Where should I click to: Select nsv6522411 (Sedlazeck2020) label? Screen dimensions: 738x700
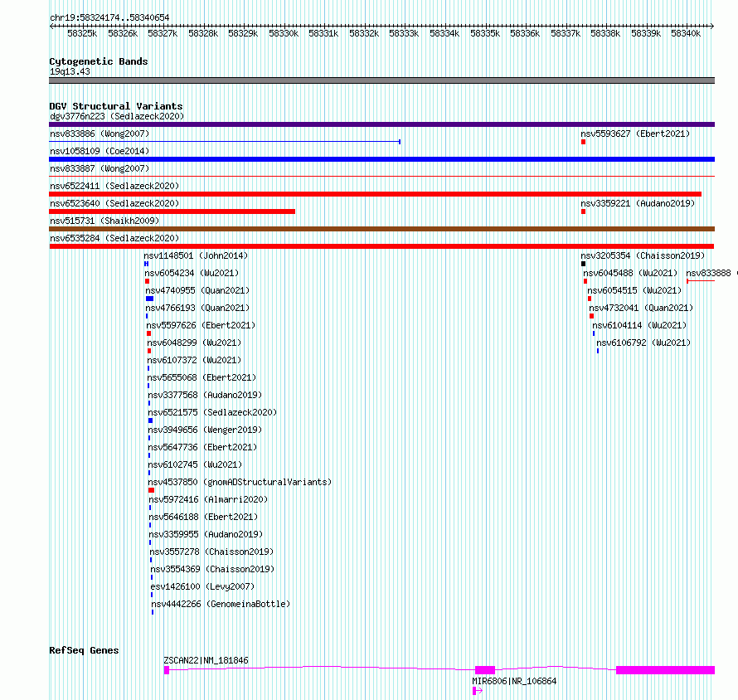(x=114, y=186)
